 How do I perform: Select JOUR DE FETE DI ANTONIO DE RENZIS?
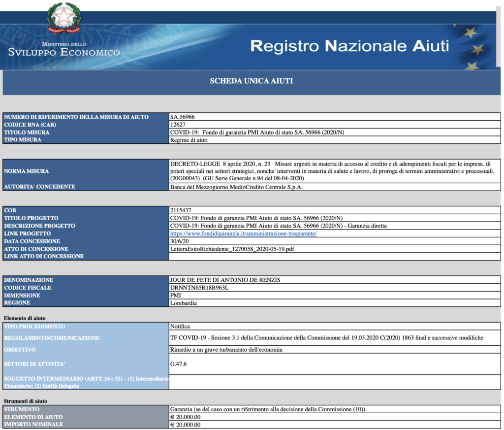[225, 280]
